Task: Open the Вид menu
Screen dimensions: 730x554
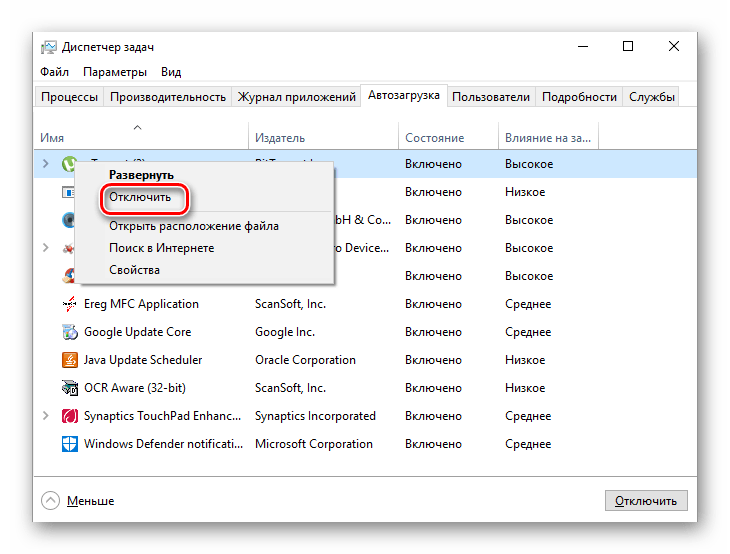Action: pos(171,72)
